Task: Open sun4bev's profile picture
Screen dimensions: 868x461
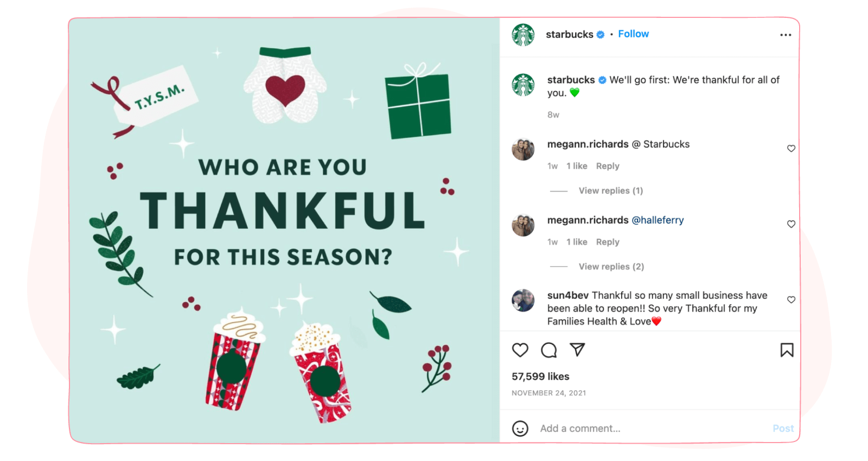Action: coord(523,300)
